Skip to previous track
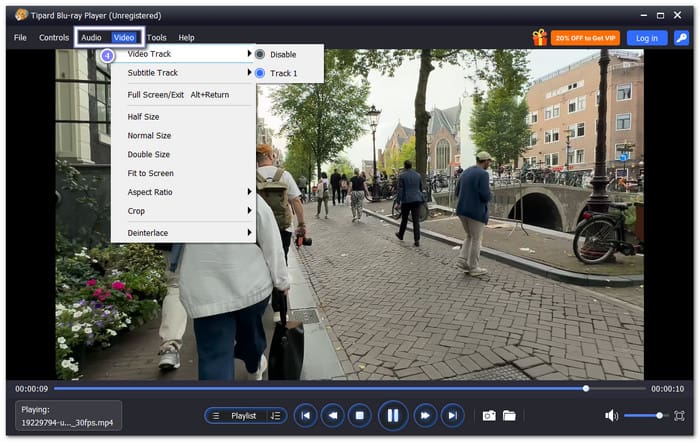The width and height of the screenshot is (700, 442). (306, 416)
